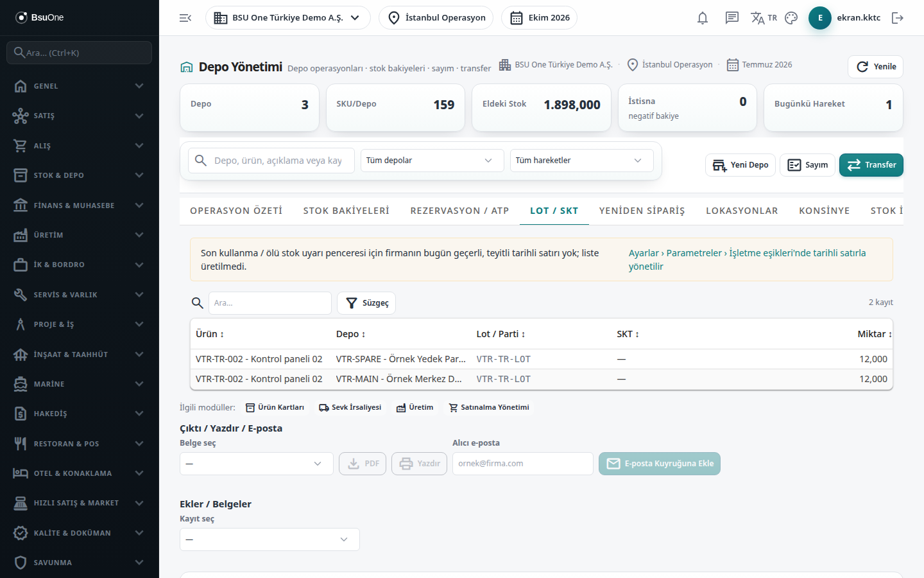Click the sidebar Ara search field
924x578 pixels.
(80, 53)
